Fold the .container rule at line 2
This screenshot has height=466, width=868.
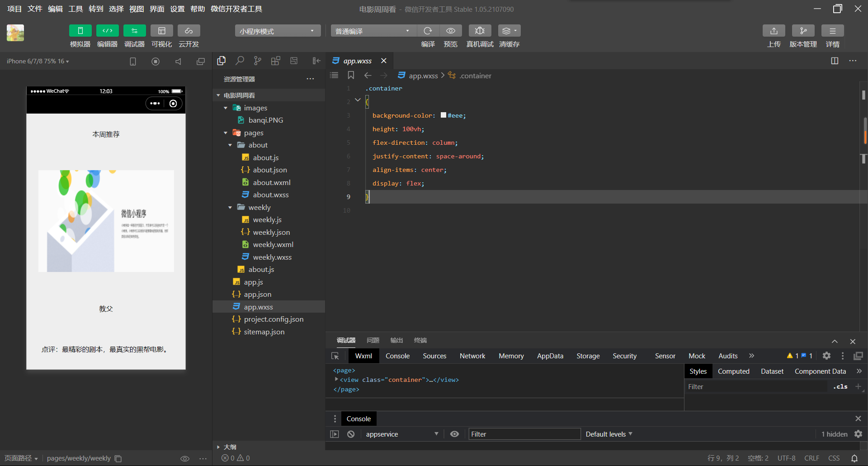click(x=358, y=100)
